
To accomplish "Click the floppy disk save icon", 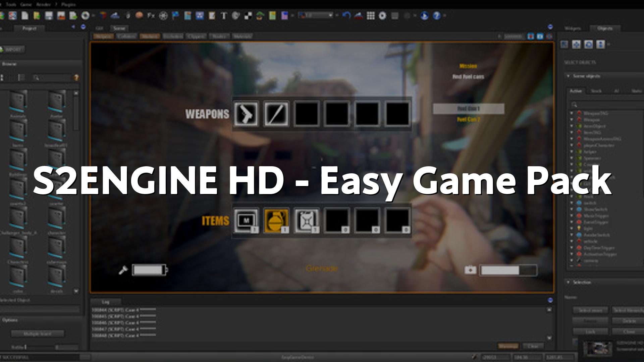I will pos(49,16).
